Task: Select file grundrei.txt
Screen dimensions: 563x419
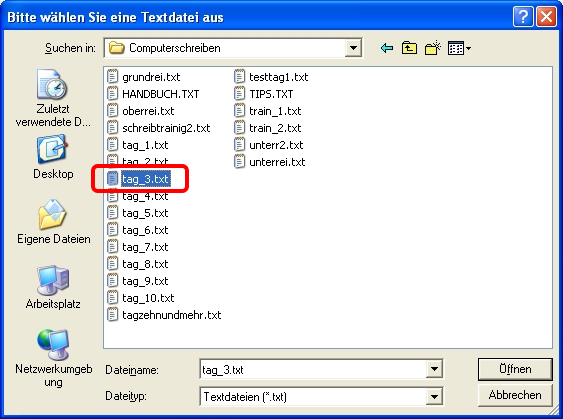Action: tap(144, 77)
